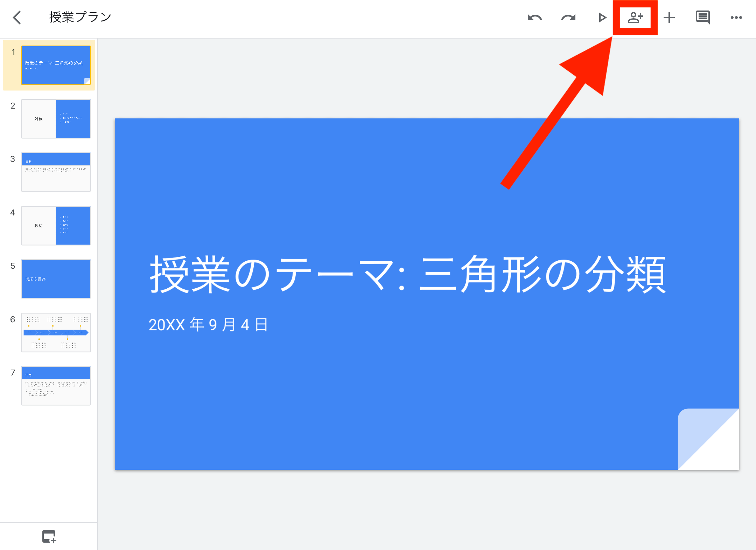Screen dimensions: 756x550
Task: Select slide 7 thumbnail
Action: (56, 386)
